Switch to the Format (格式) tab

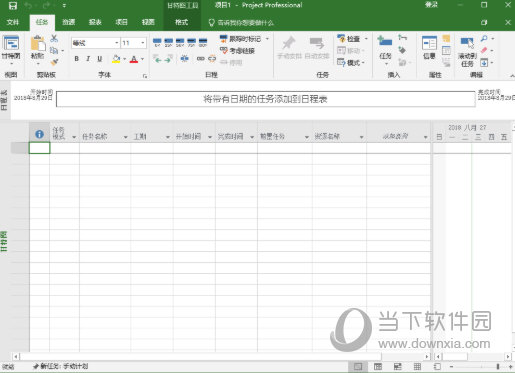click(182, 22)
